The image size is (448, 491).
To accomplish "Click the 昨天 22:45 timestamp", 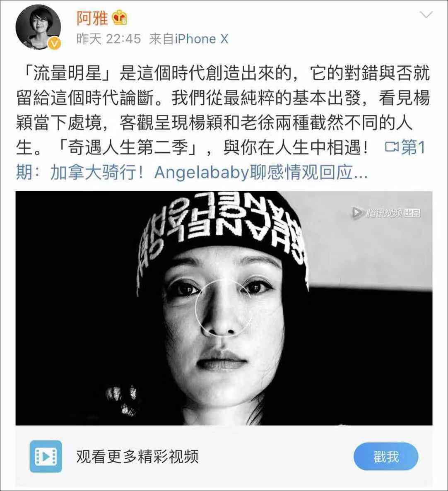I will 108,39.
